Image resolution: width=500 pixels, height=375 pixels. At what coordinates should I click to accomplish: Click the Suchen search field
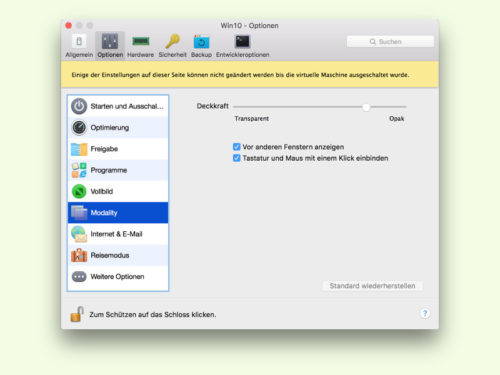click(390, 42)
